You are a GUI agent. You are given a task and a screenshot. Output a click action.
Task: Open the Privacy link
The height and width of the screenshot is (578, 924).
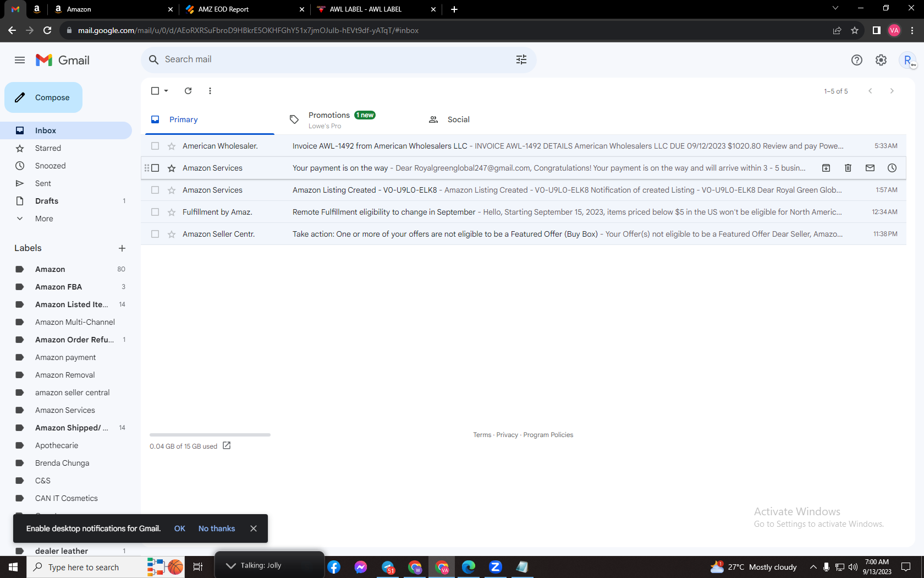[x=507, y=435]
